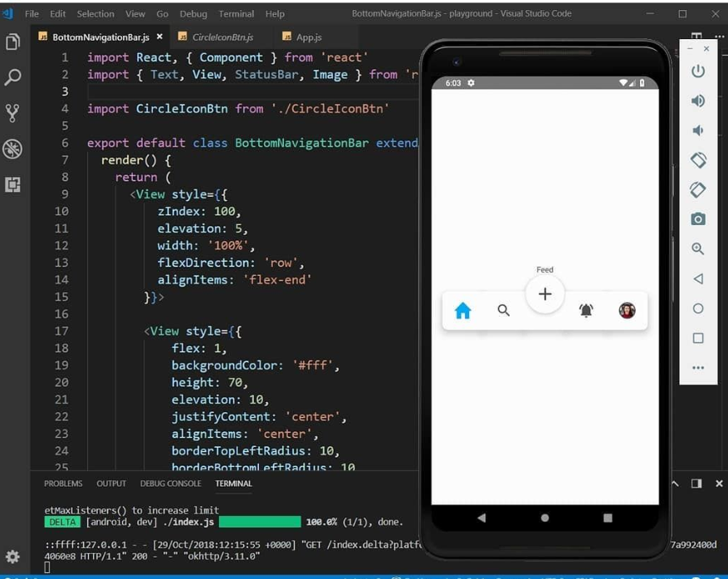728x579 pixels.
Task: Maximize the panel with the up chevron
Action: 675,483
